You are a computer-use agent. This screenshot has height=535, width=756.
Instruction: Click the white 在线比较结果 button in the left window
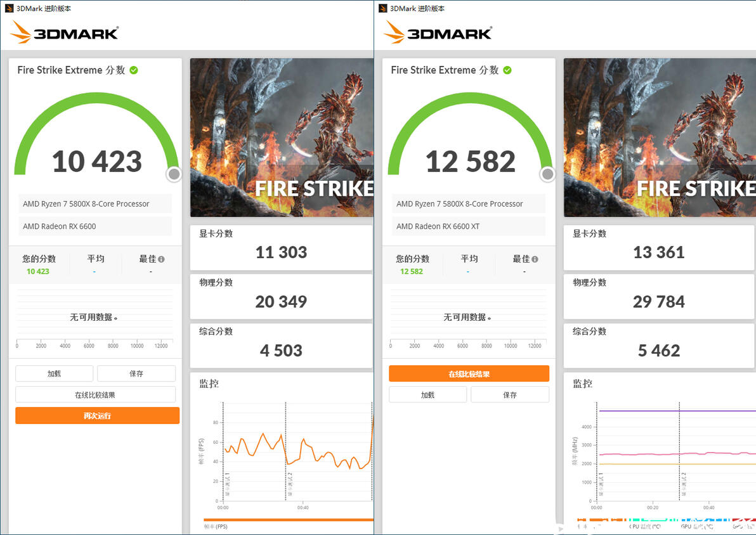(96, 395)
